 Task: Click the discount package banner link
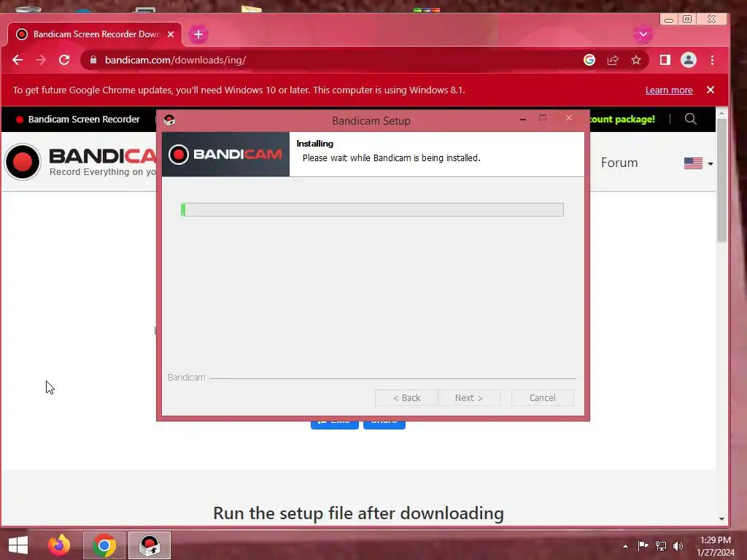[x=622, y=119]
